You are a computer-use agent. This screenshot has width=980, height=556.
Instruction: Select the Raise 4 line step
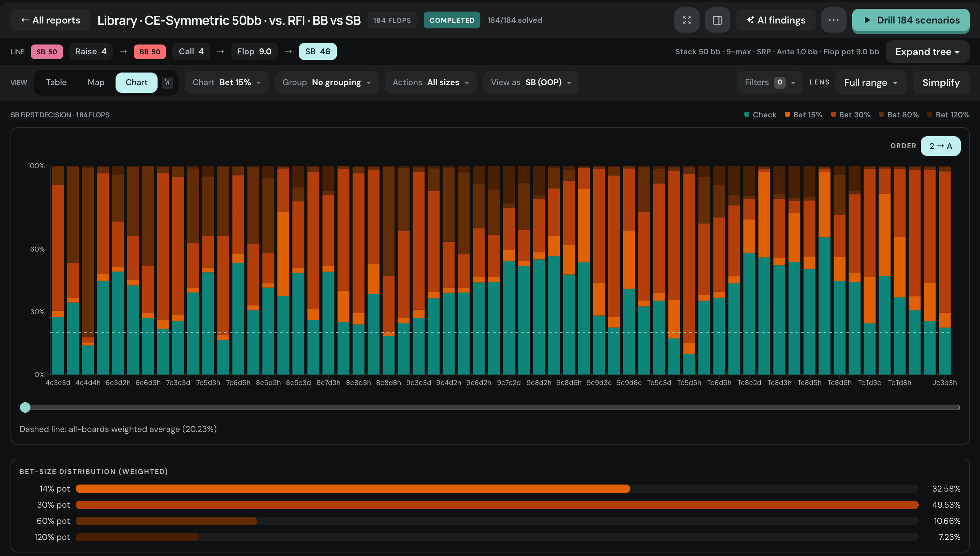coord(91,52)
